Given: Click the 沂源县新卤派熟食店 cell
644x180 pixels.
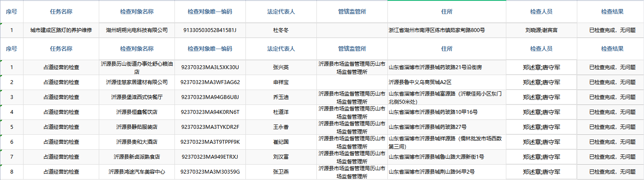Looking at the screenshot, I should pos(136,157).
